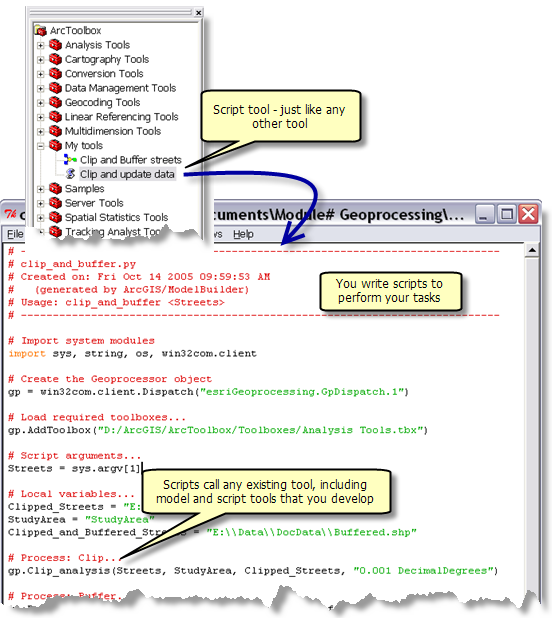Select the Cartography Tools label
Image resolution: width=559 pixels, height=618 pixels.
(x=107, y=60)
